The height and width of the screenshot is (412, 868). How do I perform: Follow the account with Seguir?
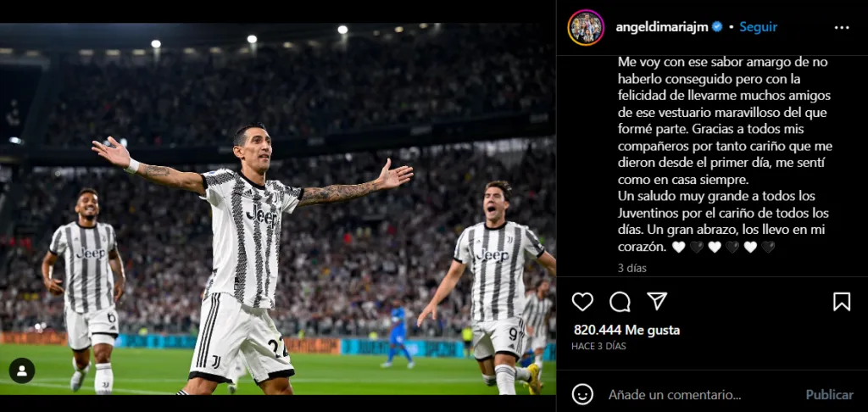click(x=759, y=27)
